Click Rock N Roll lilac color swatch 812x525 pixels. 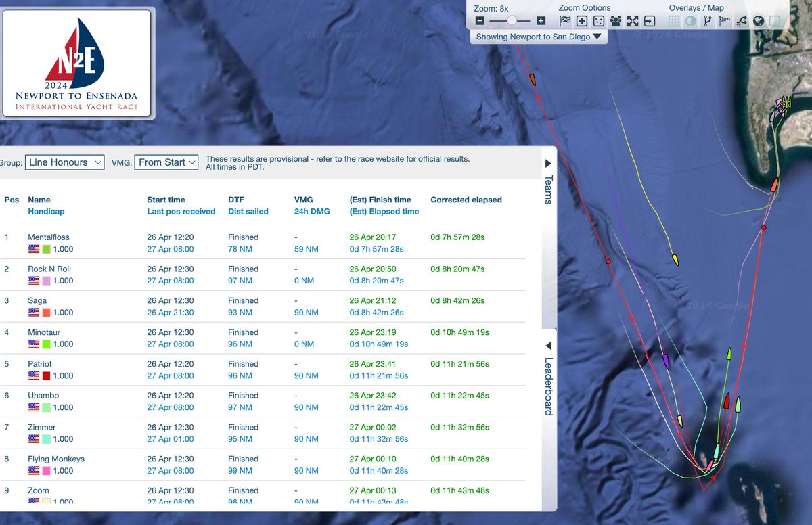[47, 281]
